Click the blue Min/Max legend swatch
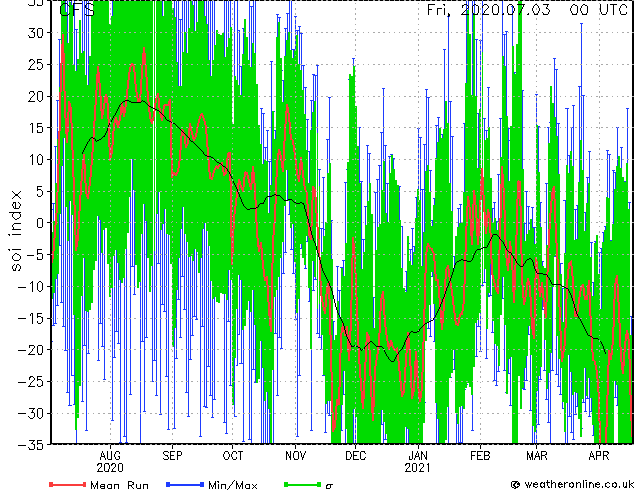 (185, 484)
